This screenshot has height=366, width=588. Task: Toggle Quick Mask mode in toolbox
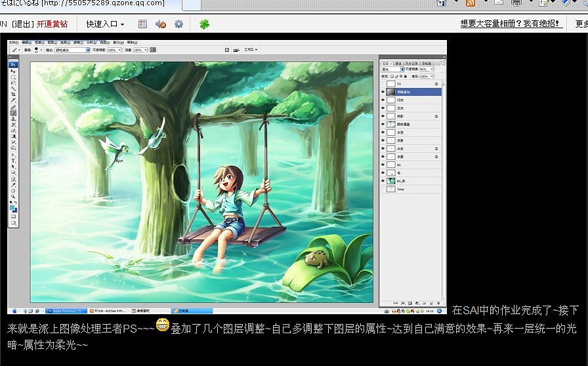13,216
